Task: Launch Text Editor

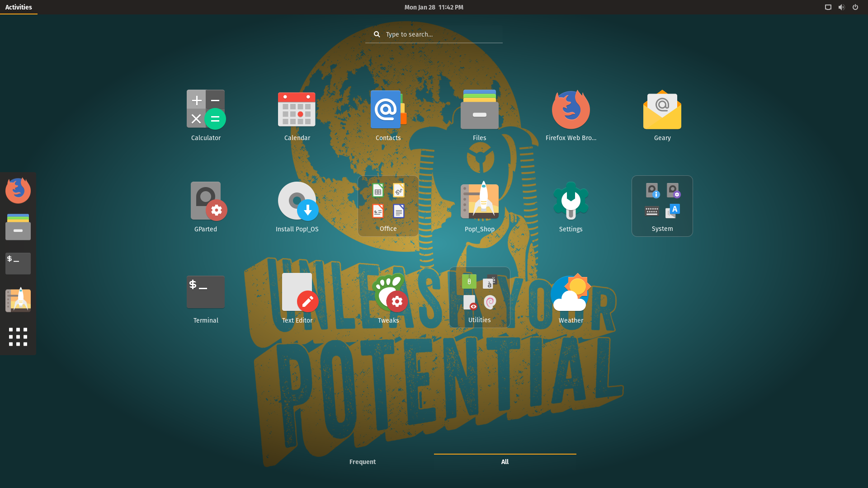Action: [x=297, y=292]
